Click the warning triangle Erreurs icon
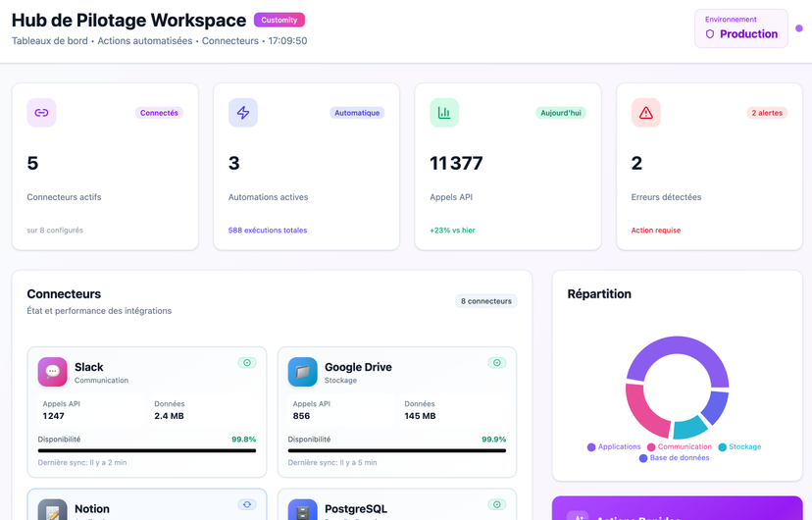Viewport: 812px width, 520px height. coord(645,113)
